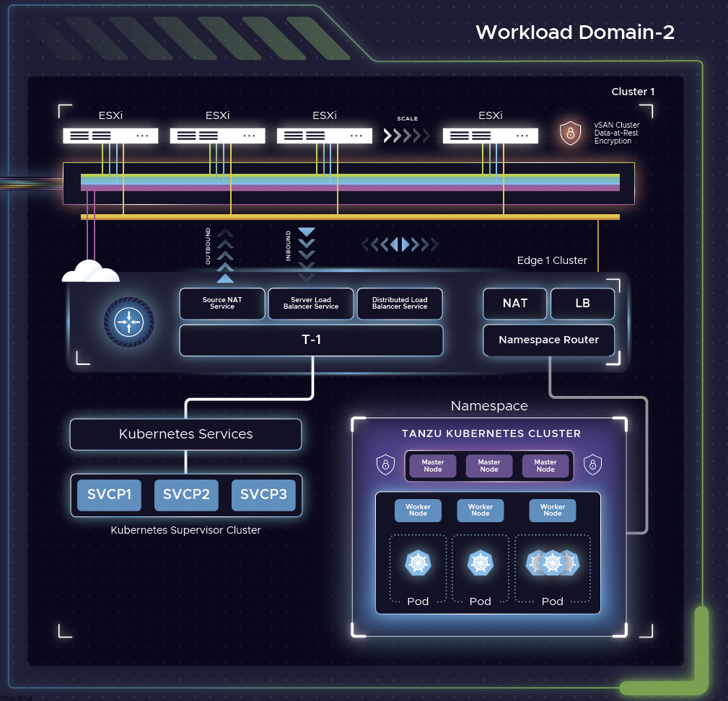728x701 pixels.
Task: Click the leftmost Worker Node
Action: coord(418,511)
